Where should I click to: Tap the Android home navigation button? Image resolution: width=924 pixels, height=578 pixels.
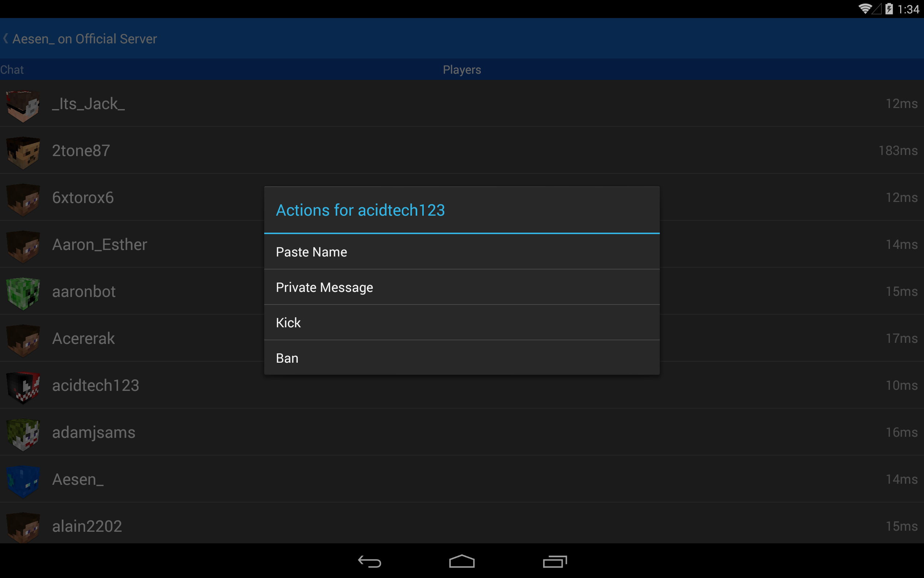462,561
